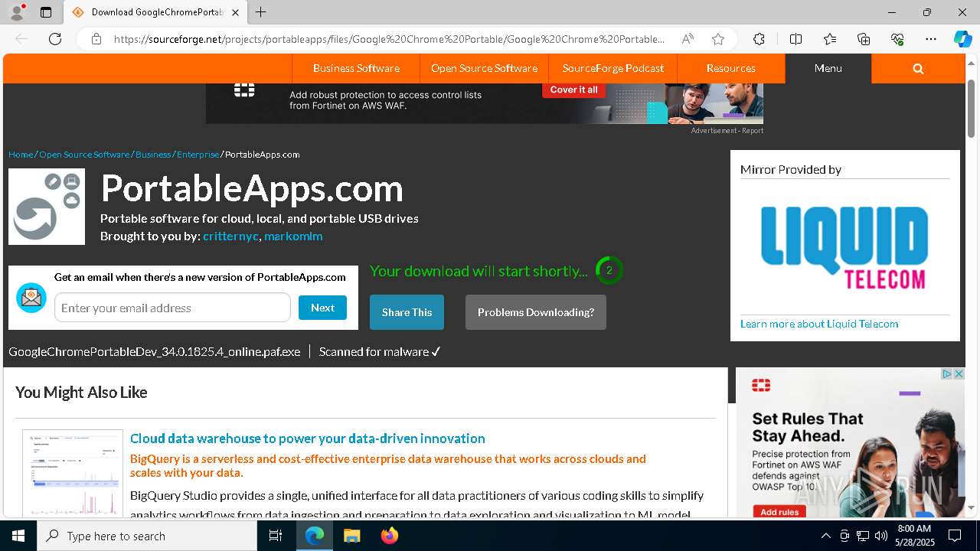Open a new browser tab
The height and width of the screenshot is (551, 980).
coord(260,12)
